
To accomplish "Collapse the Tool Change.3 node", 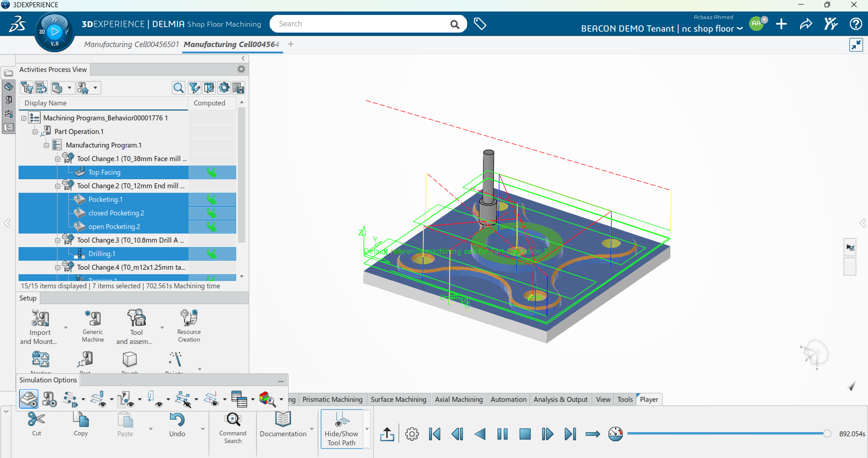I will (57, 240).
